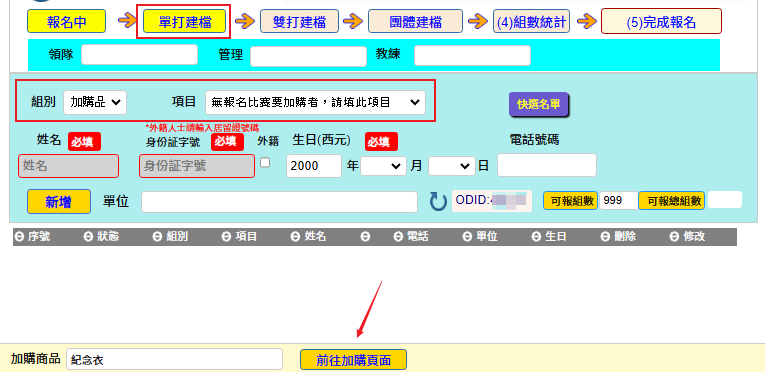Go to the 雙打建檔 step

(x=299, y=22)
